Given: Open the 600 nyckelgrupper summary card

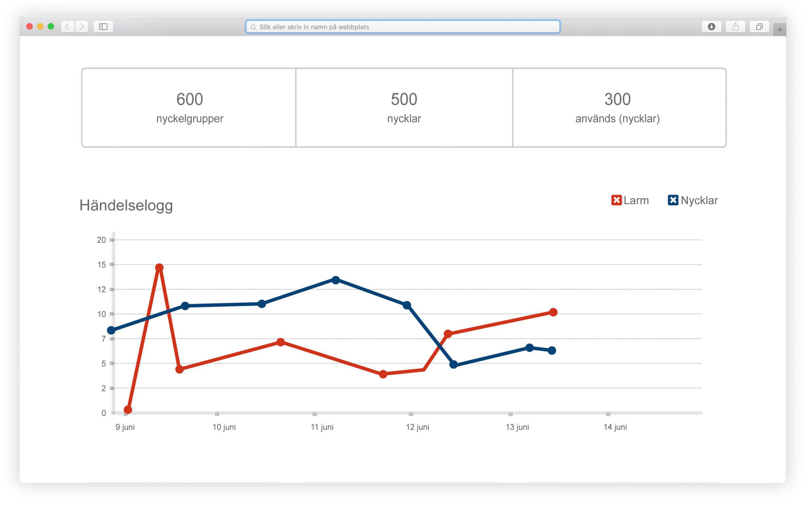Looking at the screenshot, I should click(x=189, y=108).
